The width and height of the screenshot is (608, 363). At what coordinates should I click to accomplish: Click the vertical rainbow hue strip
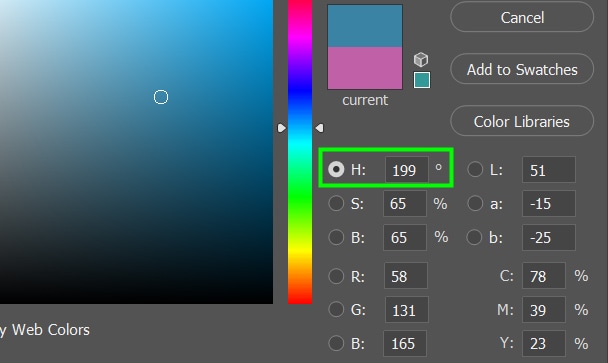300,152
